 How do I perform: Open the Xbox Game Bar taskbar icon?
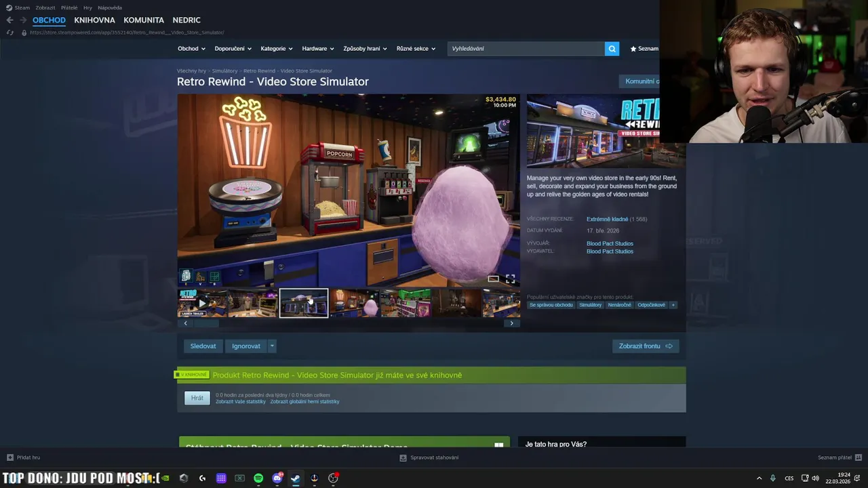coord(239,478)
